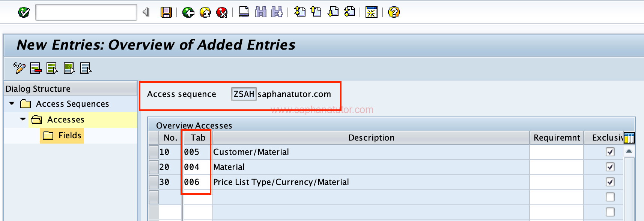
Task: Go to the Previous Page icon
Action: (316, 12)
